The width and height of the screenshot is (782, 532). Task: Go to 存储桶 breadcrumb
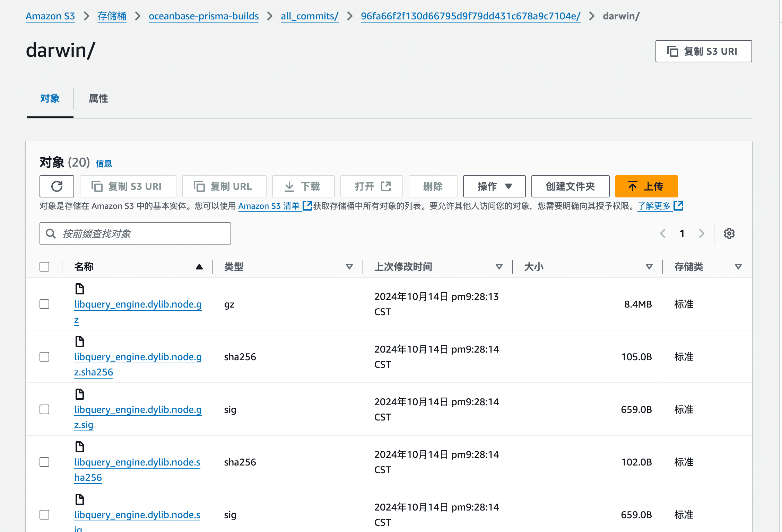pos(112,16)
